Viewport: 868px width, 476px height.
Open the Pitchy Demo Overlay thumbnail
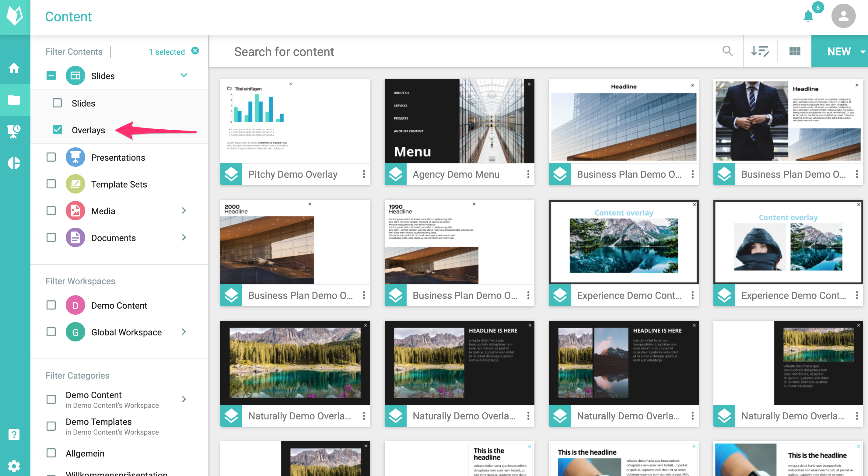click(295, 121)
